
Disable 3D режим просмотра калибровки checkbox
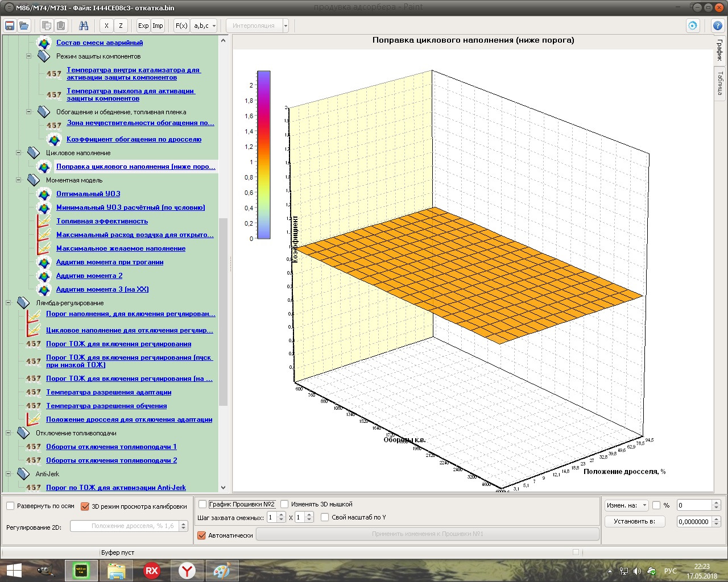85,506
